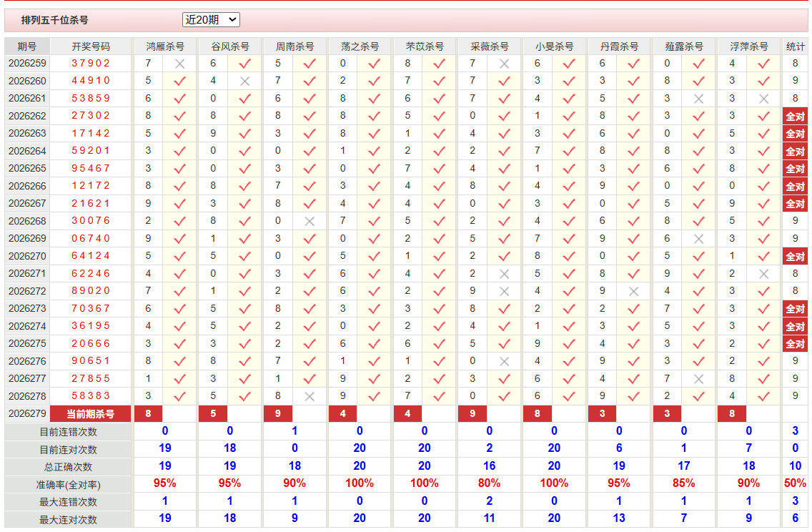812x532 pixels.
Task: Click the red checkmark for 丹霞杀号 in row 2026278
Action: (633, 396)
